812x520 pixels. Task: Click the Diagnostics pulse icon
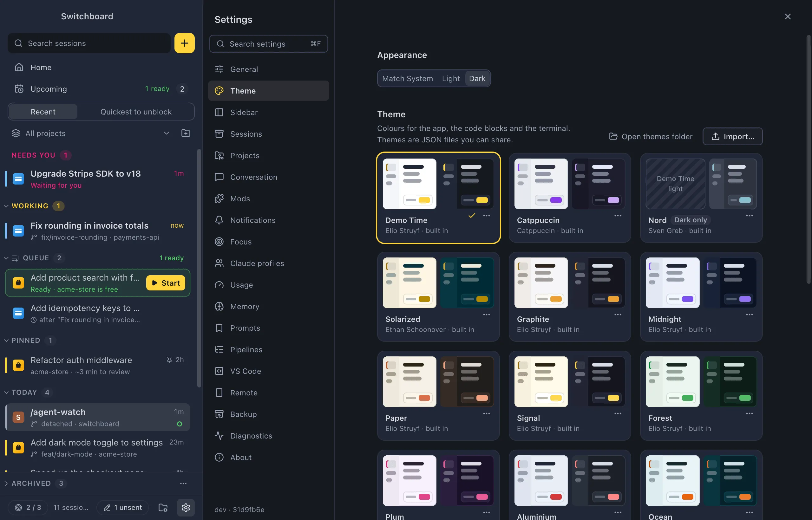pyautogui.click(x=219, y=436)
